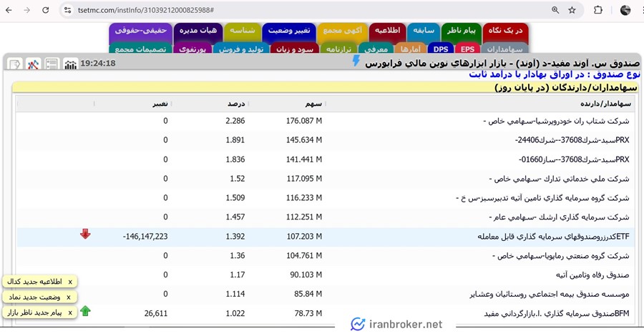Open the سهامداران tab
The height and width of the screenshot is (336, 644).
tap(504, 49)
